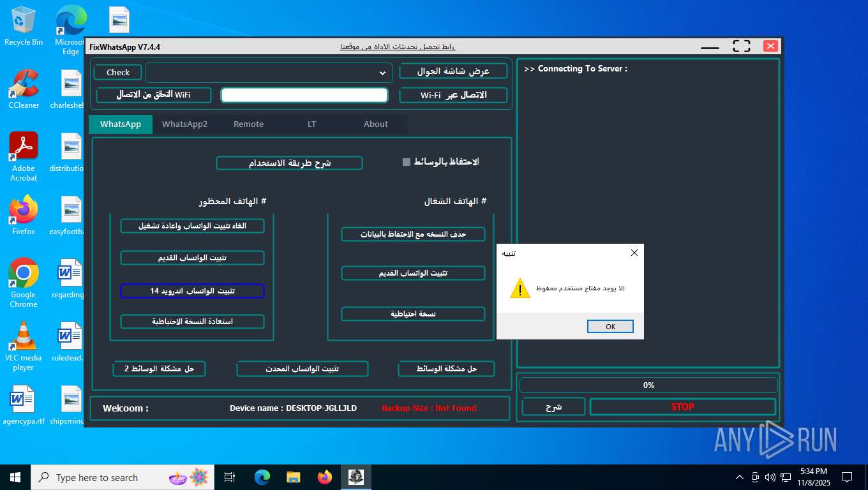Show hidden system tray icons
868x490 pixels.
pyautogui.click(x=740, y=477)
